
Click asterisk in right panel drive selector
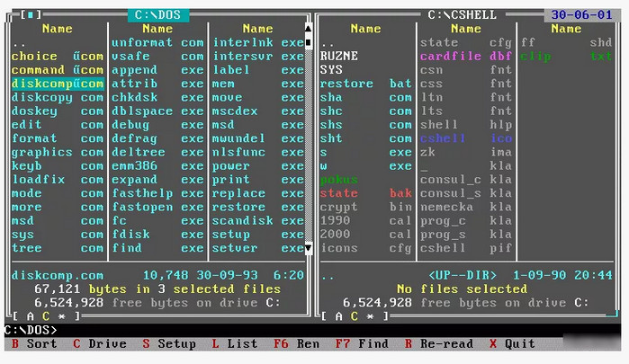(x=370, y=316)
